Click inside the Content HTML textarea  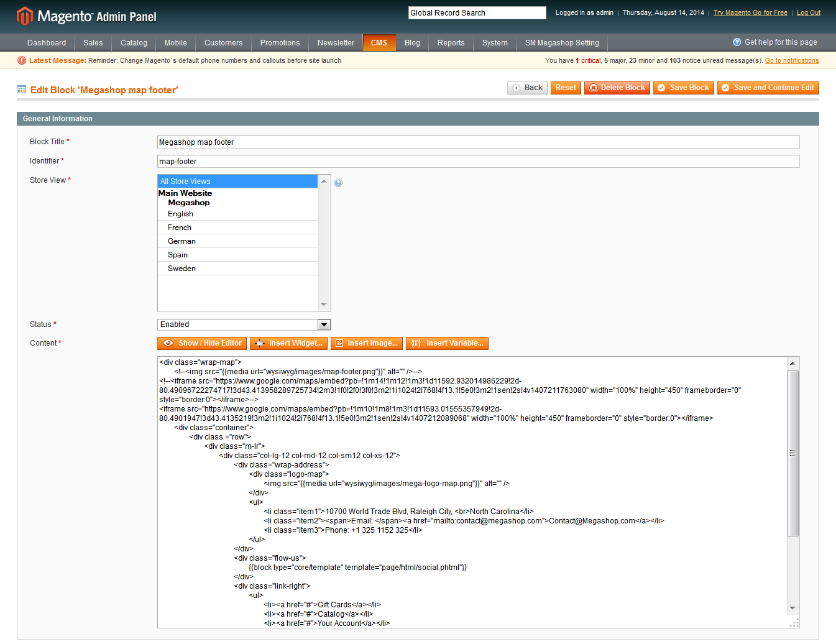point(472,492)
